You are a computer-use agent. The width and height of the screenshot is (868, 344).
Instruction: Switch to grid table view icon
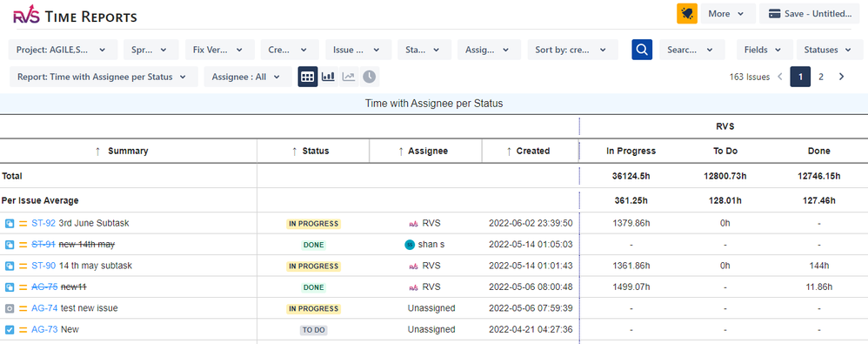point(308,77)
